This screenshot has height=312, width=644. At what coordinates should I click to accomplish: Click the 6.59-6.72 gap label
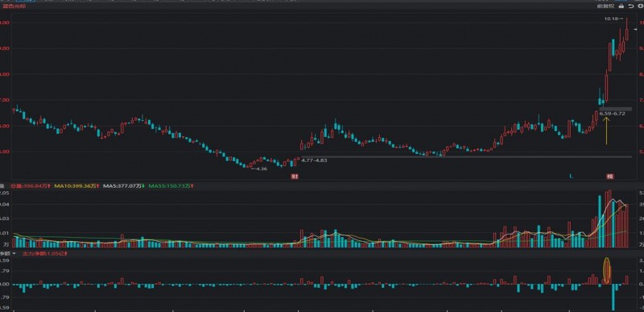point(613,114)
